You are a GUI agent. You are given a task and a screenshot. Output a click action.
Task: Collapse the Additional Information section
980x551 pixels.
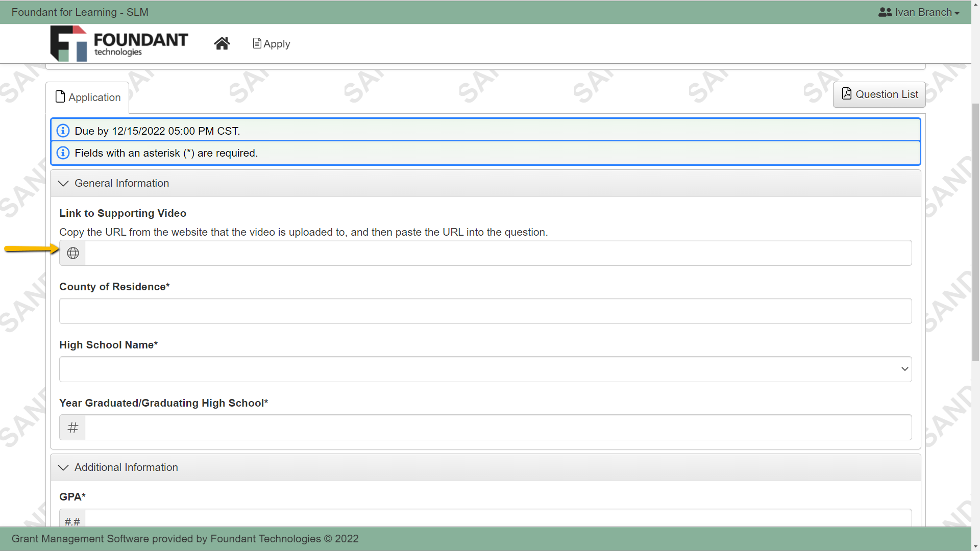63,467
